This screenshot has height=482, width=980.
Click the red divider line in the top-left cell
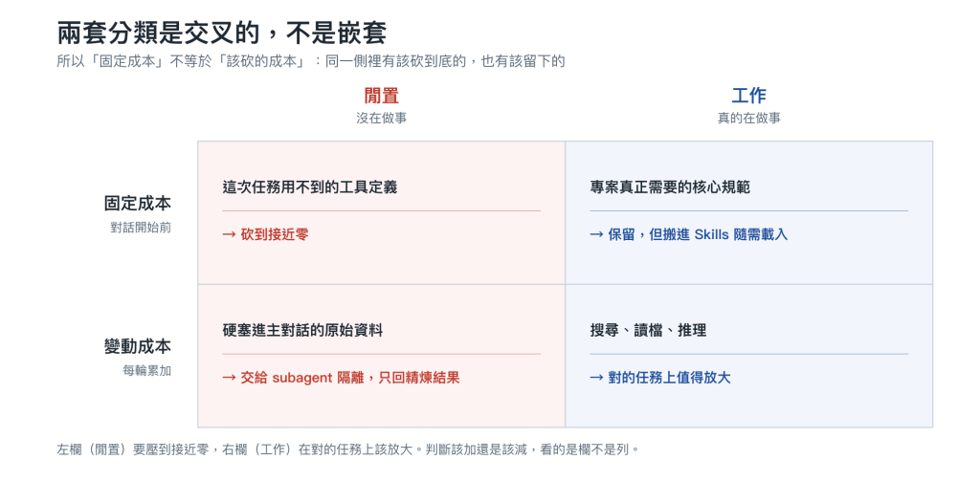pos(381,211)
